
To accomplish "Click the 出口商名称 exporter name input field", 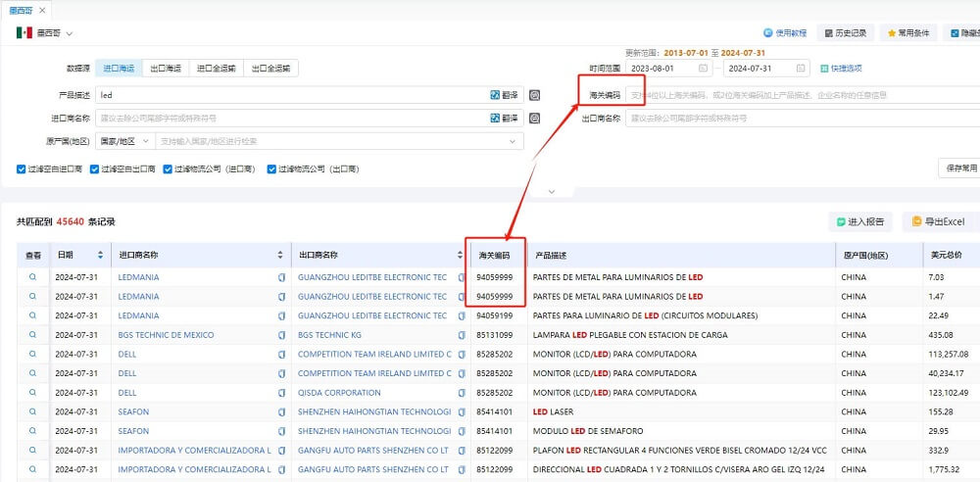I will pos(803,119).
